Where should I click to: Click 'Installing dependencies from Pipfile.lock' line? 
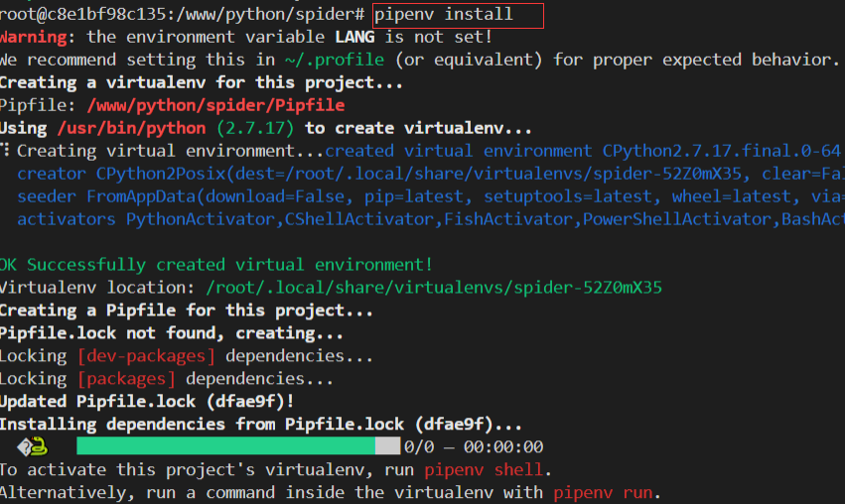(x=261, y=425)
